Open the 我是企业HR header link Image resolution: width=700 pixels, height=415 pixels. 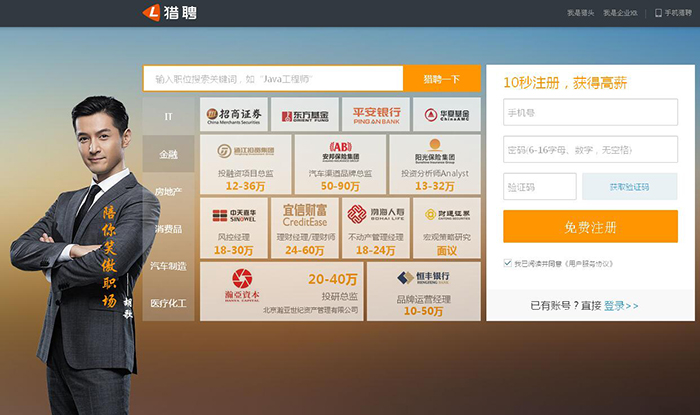coord(620,13)
